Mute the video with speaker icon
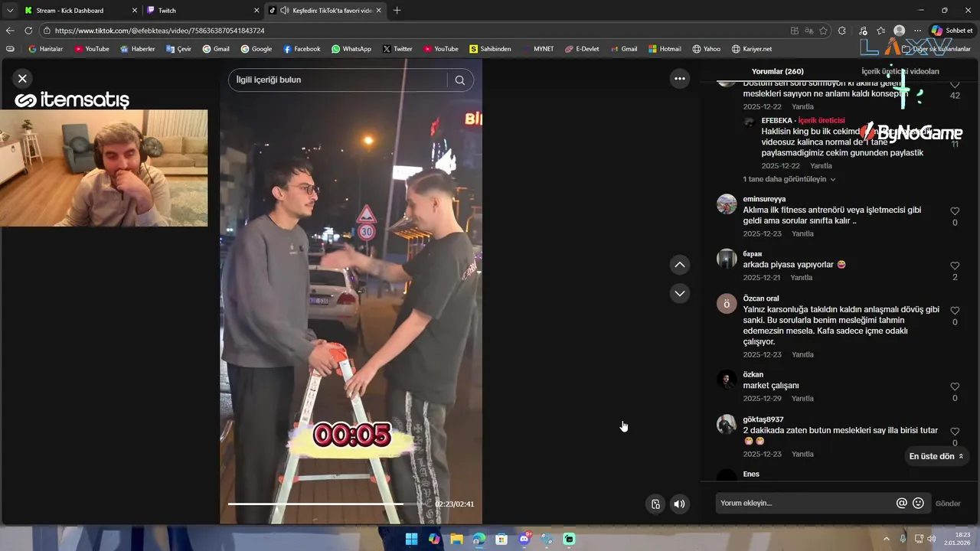Image resolution: width=980 pixels, height=551 pixels. 679,504
